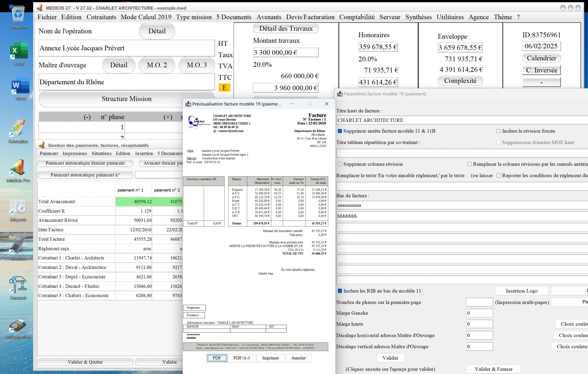Click the M.O. 2 button
The image size is (588, 374).
click(x=157, y=65)
